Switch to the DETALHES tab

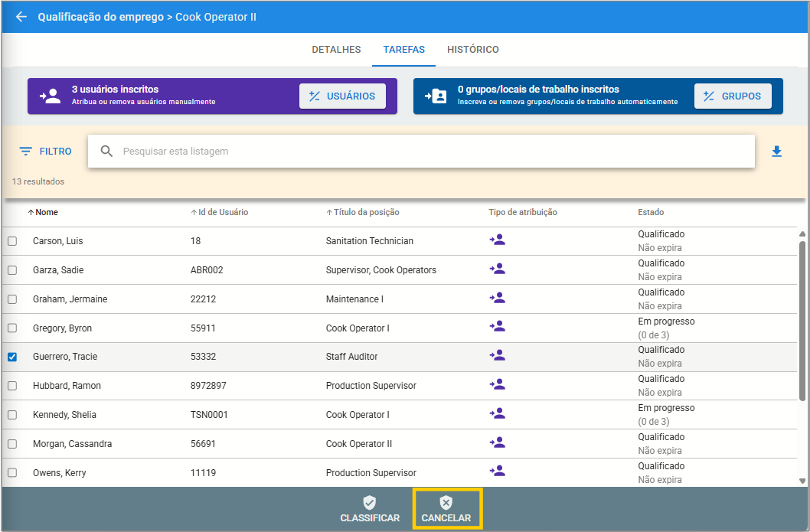[x=336, y=50]
